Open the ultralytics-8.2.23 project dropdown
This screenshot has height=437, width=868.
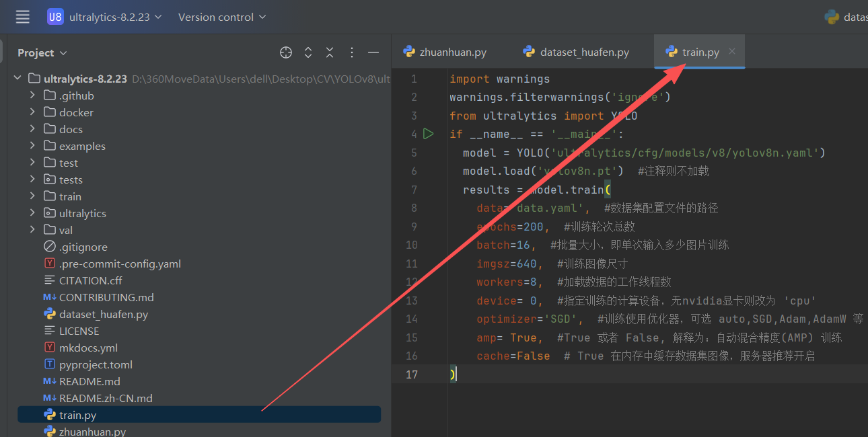click(x=115, y=17)
